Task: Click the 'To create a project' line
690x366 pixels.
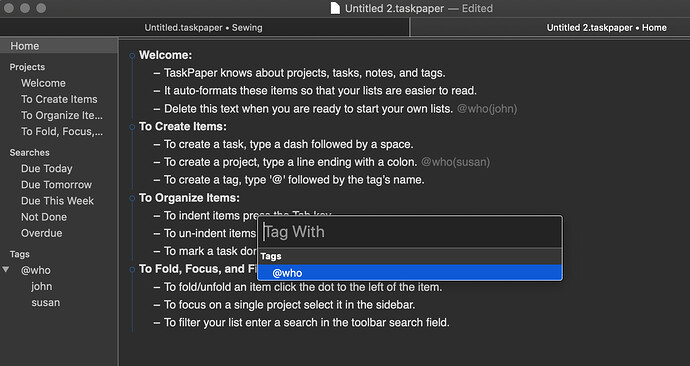Action: [290, 162]
